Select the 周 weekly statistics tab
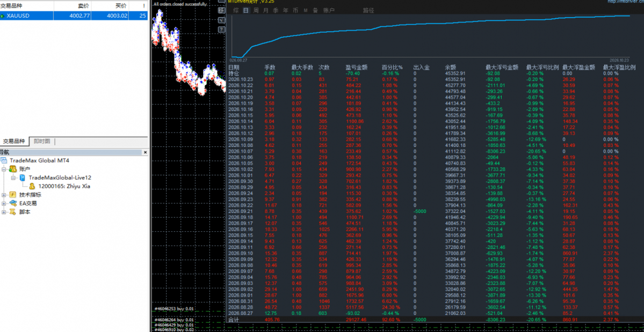This screenshot has height=332, width=644. 256,10
